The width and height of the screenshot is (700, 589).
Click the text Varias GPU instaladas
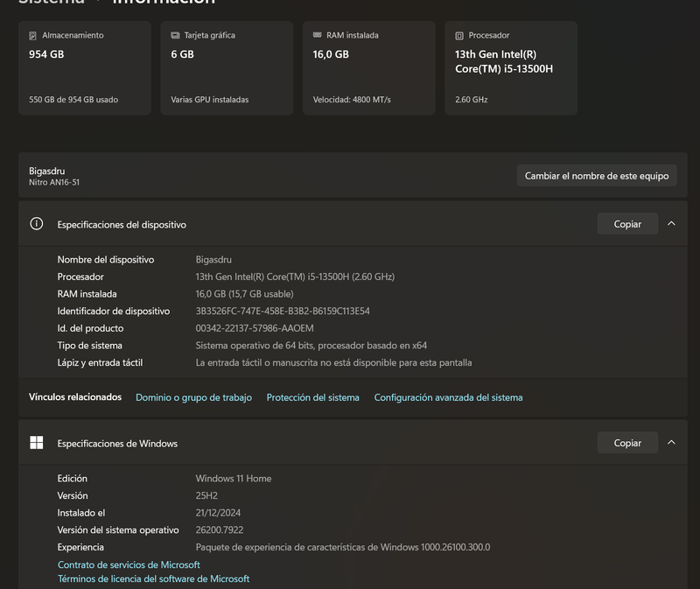coord(210,100)
